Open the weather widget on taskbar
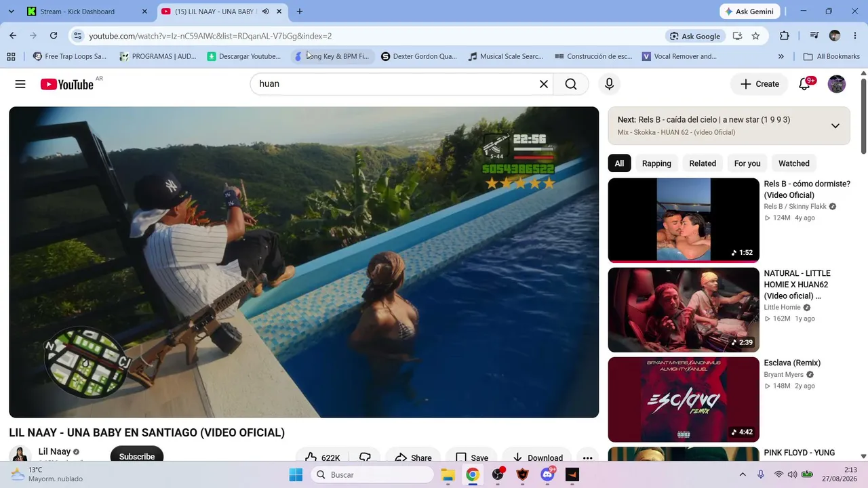This screenshot has width=868, height=488. coord(46,474)
